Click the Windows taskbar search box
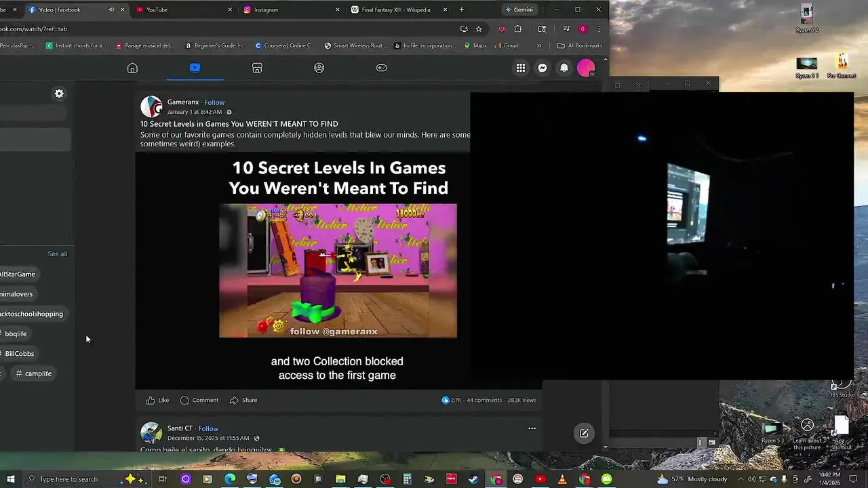Image resolution: width=868 pixels, height=488 pixels. pos(87,479)
